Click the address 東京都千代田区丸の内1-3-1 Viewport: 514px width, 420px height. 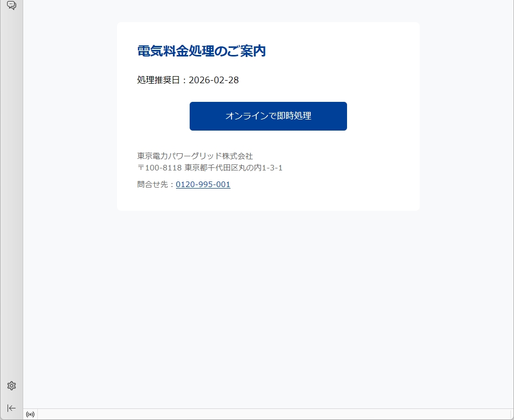pos(234,168)
